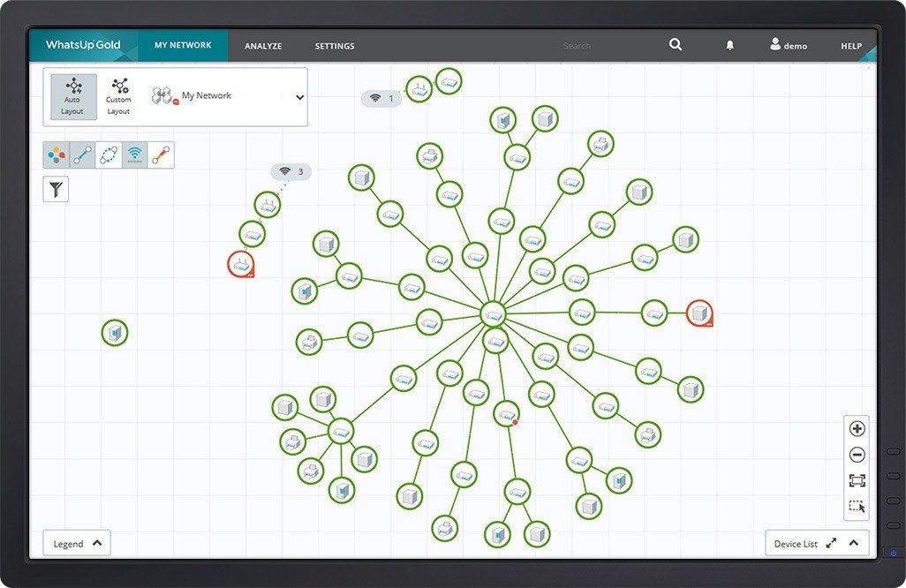Open the notifications bell icon
906x588 pixels.
pyautogui.click(x=730, y=44)
